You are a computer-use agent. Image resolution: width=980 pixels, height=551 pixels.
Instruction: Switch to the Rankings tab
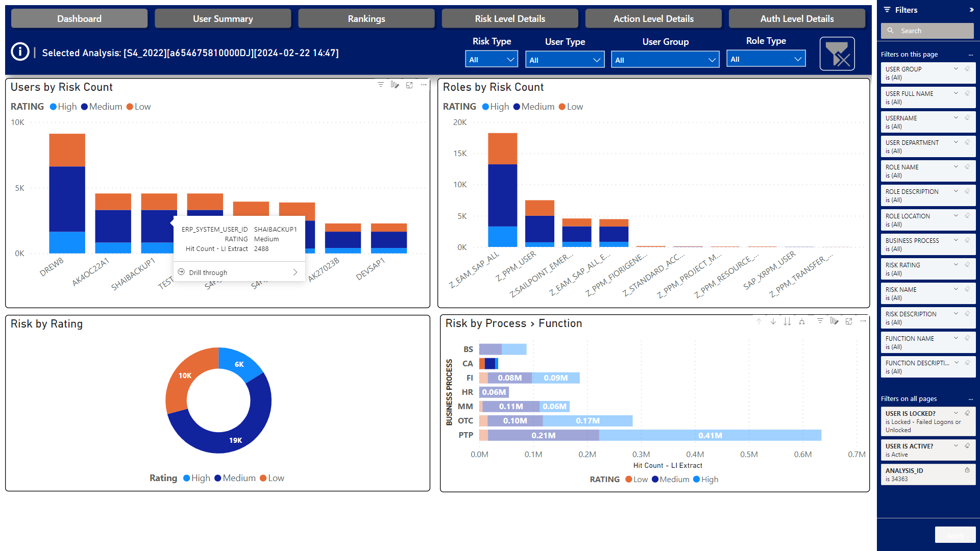point(366,19)
